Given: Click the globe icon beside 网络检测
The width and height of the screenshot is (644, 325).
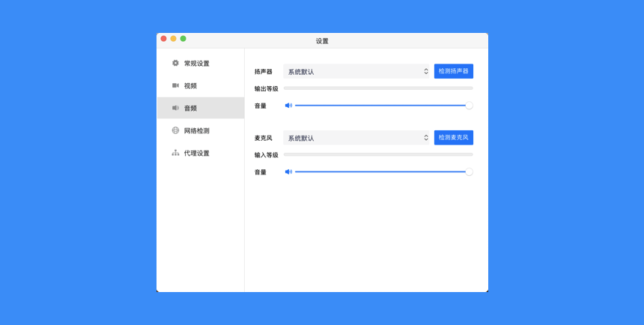Looking at the screenshot, I should coord(175,130).
